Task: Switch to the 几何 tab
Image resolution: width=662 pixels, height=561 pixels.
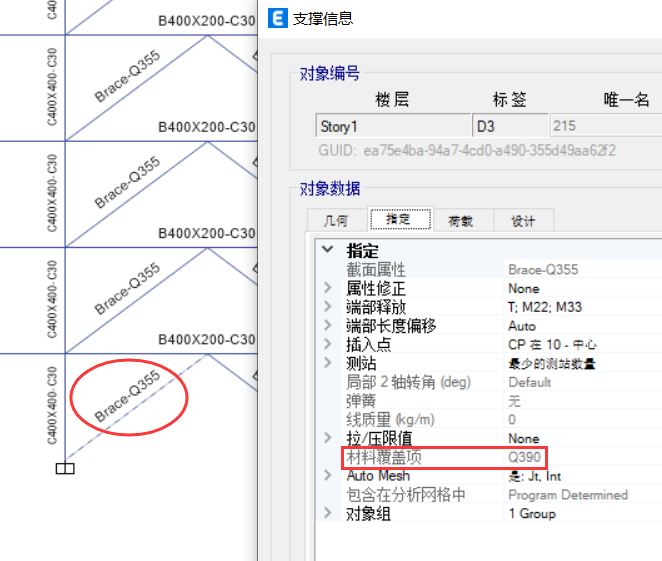Action: pyautogui.click(x=337, y=221)
